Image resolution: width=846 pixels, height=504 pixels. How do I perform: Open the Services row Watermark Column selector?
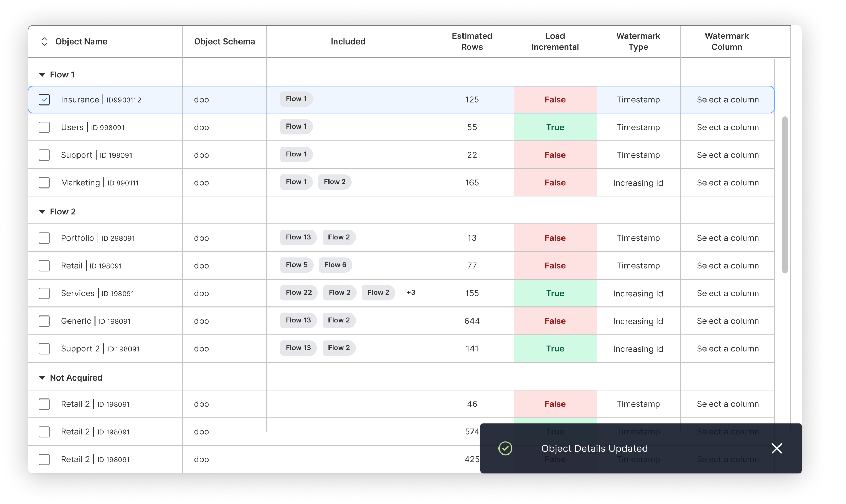click(727, 293)
